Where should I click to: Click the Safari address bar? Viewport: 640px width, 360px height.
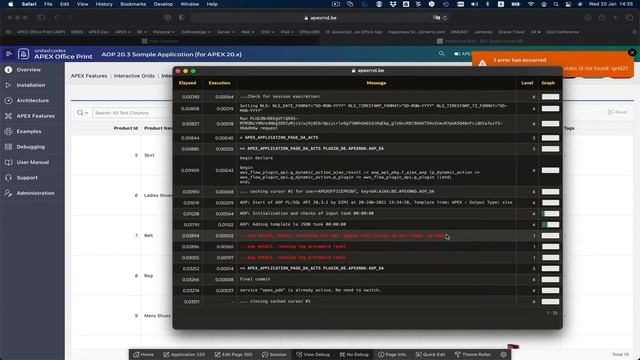[320, 18]
